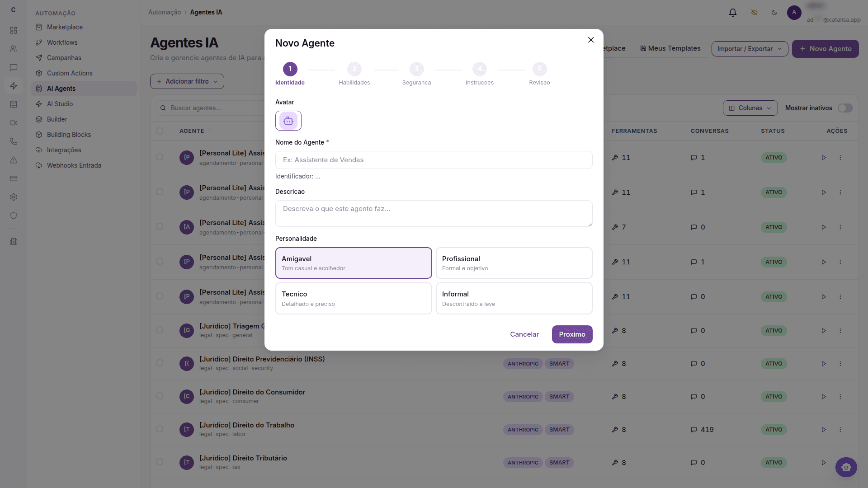
Task: Open chat message icon in left rail
Action: 14,67
